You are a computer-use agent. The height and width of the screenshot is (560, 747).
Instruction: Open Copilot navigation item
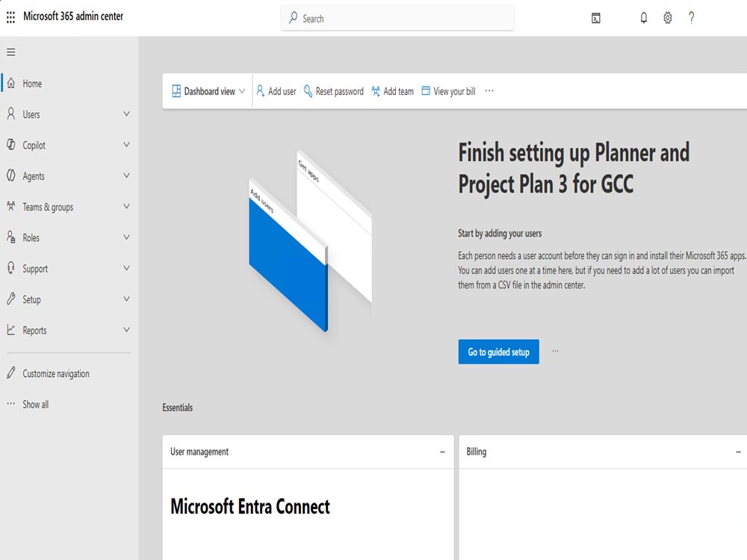tap(69, 146)
